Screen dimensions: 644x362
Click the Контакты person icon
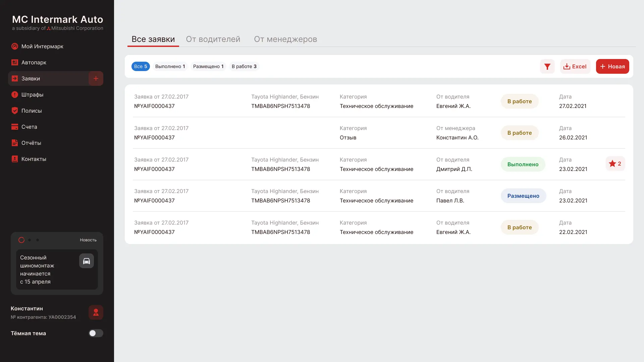pyautogui.click(x=15, y=159)
